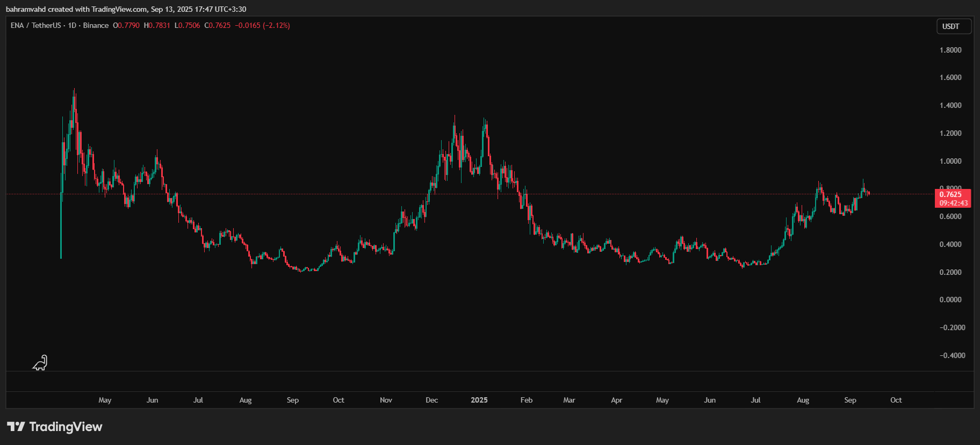Click the TradingView logo mark
The width and height of the screenshot is (980, 445).
[16, 427]
